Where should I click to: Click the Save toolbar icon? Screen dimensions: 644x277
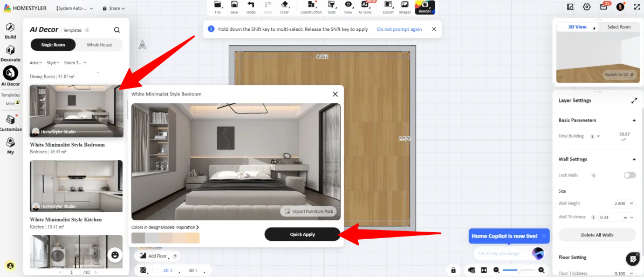[x=234, y=4]
